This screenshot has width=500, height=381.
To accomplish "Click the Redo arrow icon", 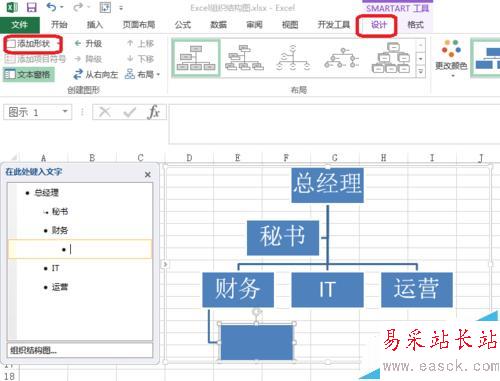I will pos(78,7).
